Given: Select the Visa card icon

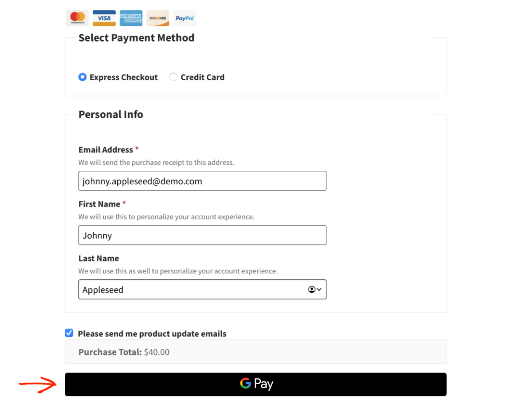Looking at the screenshot, I should click(104, 18).
